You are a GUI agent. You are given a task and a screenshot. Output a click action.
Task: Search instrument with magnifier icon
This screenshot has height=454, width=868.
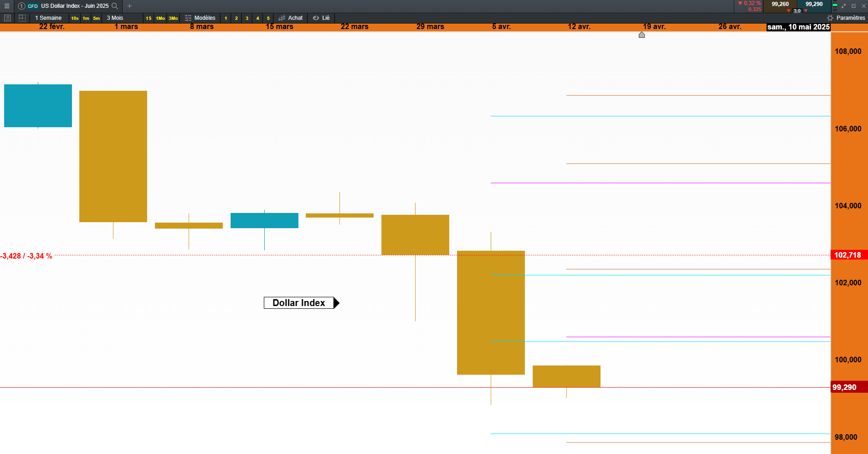click(115, 6)
